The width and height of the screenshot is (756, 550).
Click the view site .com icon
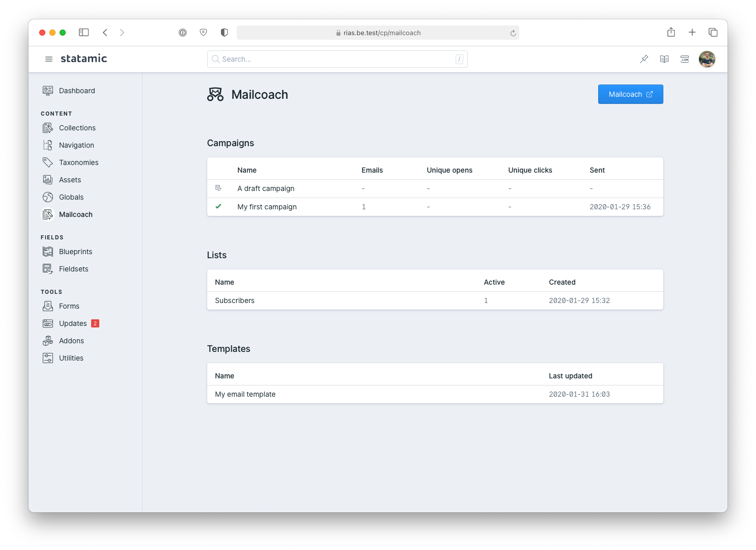coord(685,59)
